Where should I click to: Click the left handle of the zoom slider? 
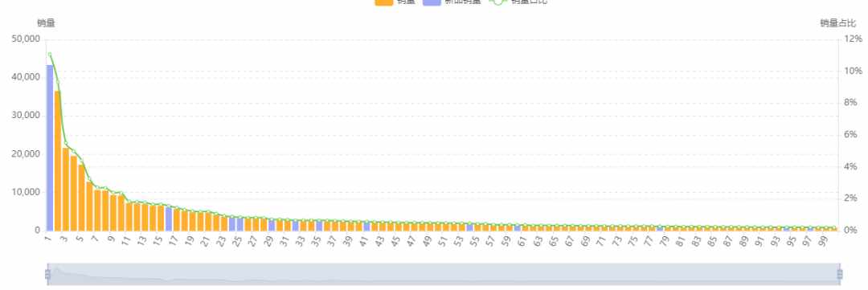coord(47,274)
